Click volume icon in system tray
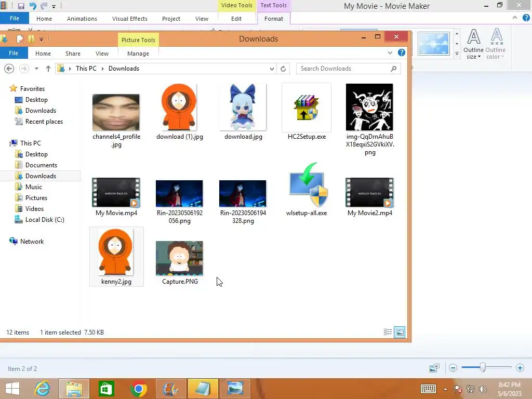The image size is (532, 399). 483,389
